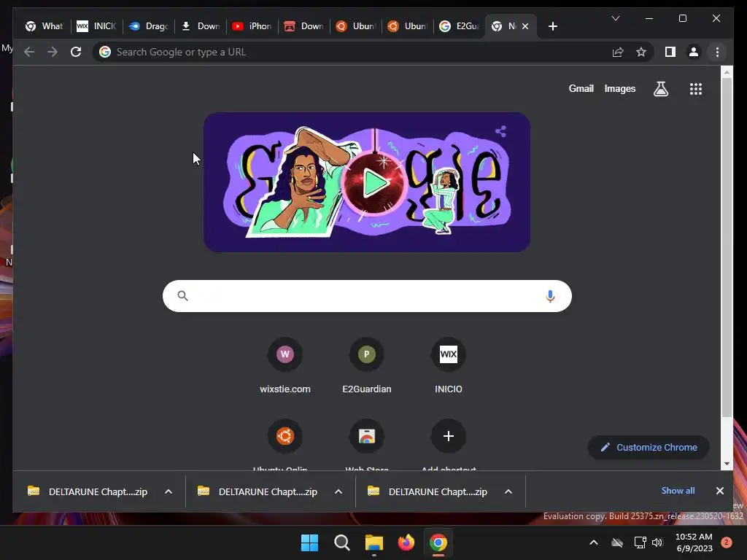Click the magnifier icon in the search box
747x560 pixels.
[x=182, y=296]
